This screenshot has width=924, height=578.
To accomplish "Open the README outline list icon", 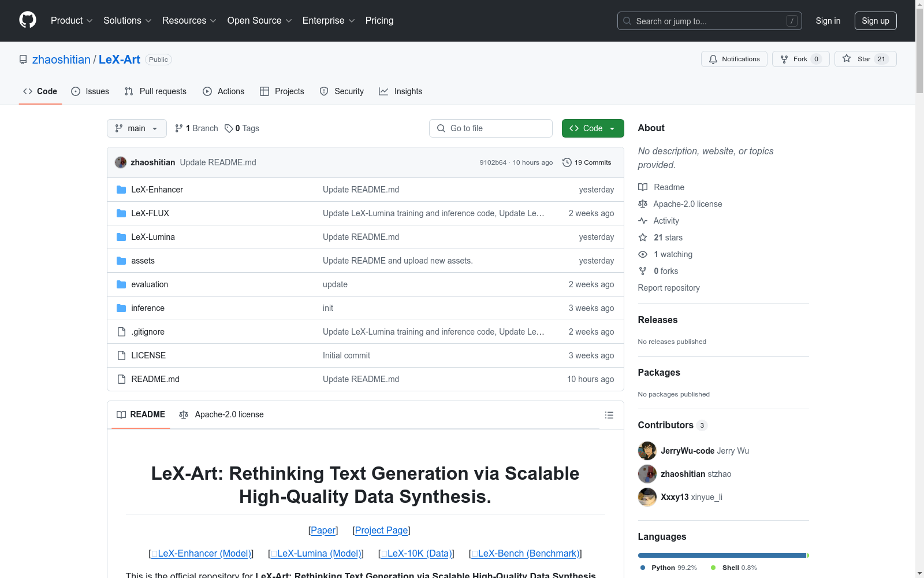I will 609,415.
